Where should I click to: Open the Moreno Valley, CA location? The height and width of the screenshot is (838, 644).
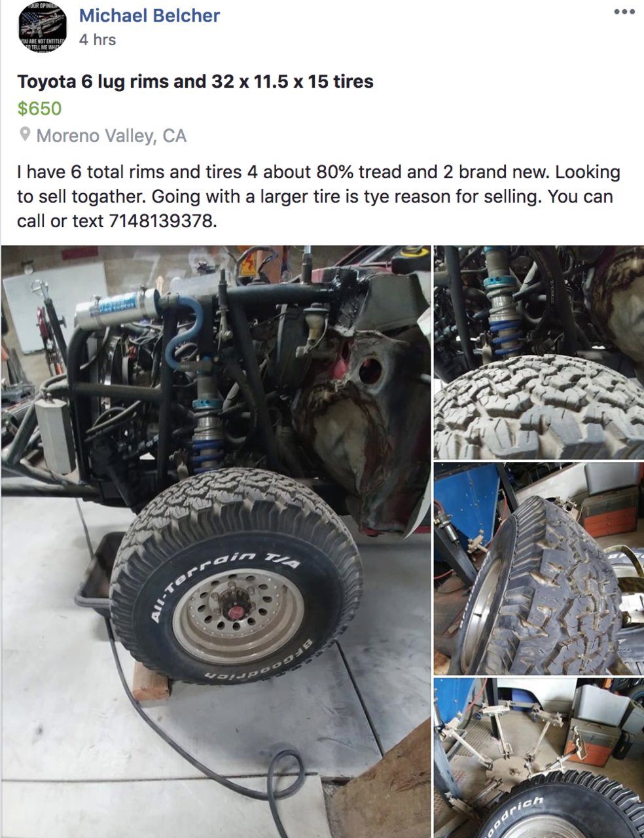coord(111,136)
